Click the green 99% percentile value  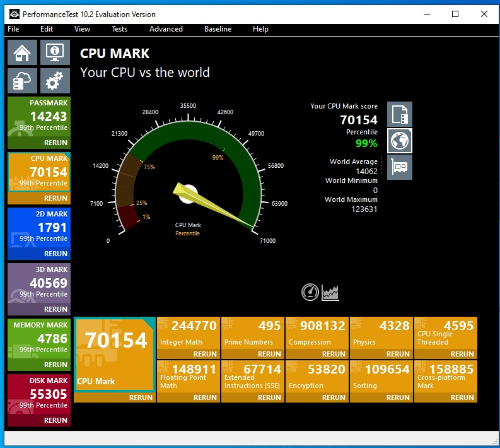pyautogui.click(x=366, y=143)
